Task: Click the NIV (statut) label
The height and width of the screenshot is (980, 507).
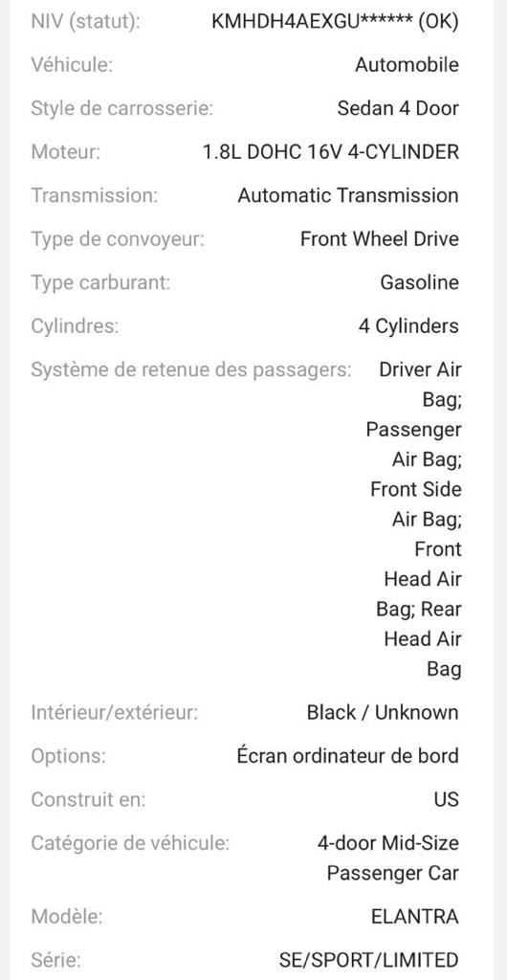Action: [x=85, y=21]
